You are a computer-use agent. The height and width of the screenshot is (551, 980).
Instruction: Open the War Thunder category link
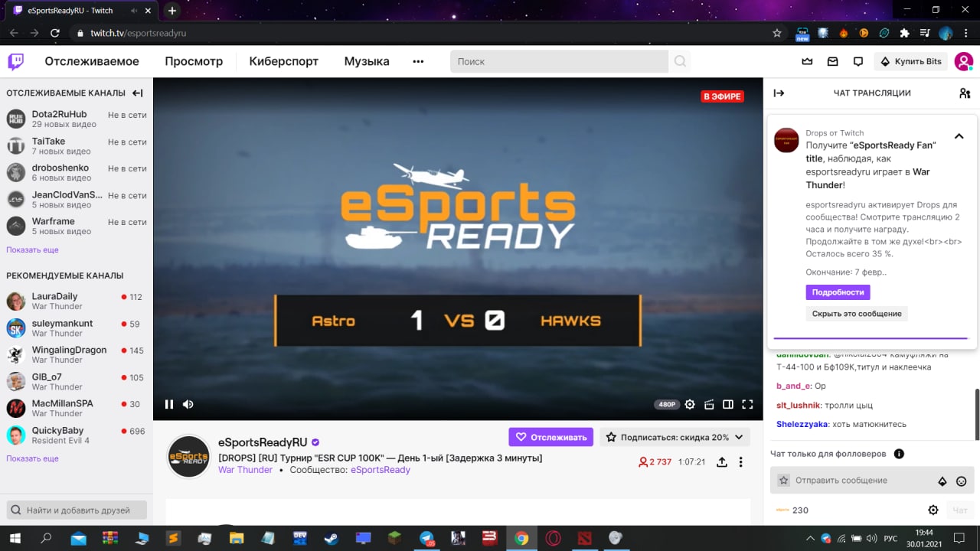click(245, 470)
